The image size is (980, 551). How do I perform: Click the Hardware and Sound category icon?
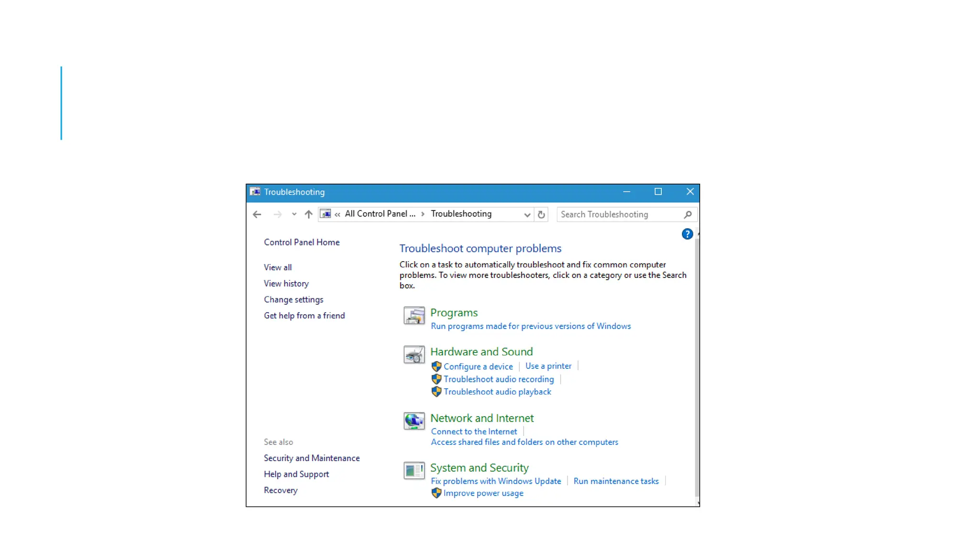pos(414,354)
